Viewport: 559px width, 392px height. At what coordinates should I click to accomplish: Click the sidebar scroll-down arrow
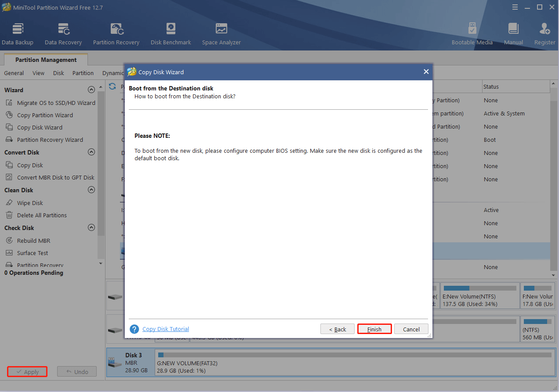click(101, 263)
